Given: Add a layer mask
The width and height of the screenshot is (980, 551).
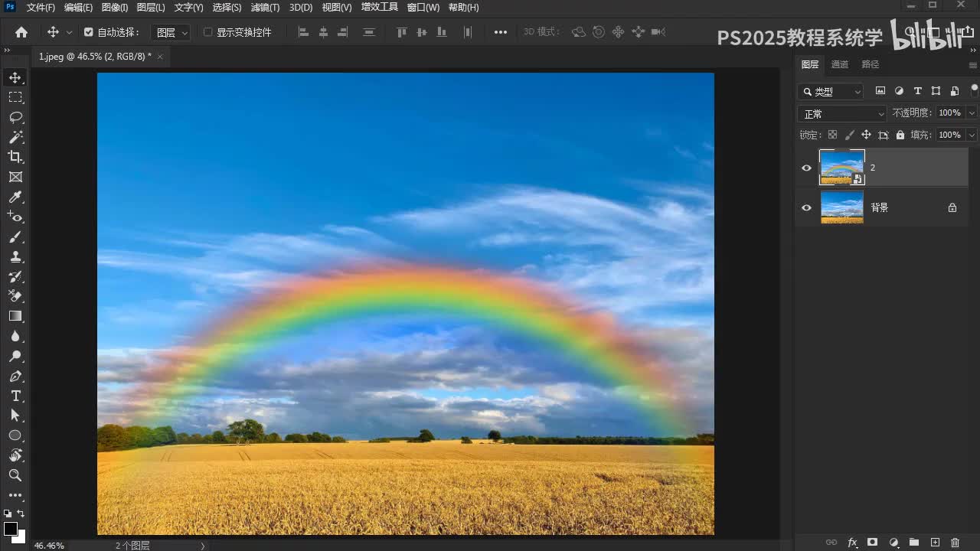Looking at the screenshot, I should [872, 543].
